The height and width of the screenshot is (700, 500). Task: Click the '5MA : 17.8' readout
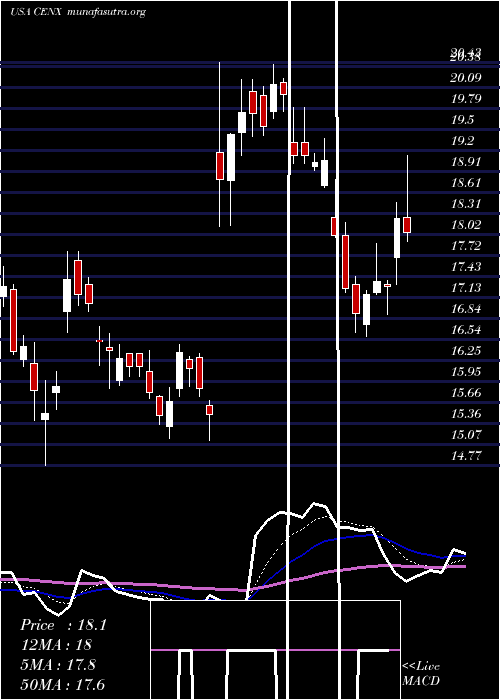pos(58,665)
